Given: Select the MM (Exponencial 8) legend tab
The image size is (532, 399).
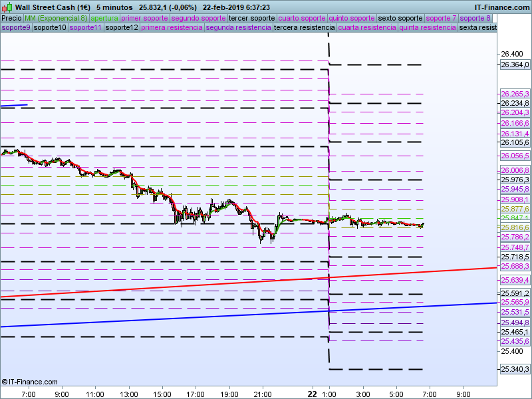Looking at the screenshot, I should tap(56, 19).
